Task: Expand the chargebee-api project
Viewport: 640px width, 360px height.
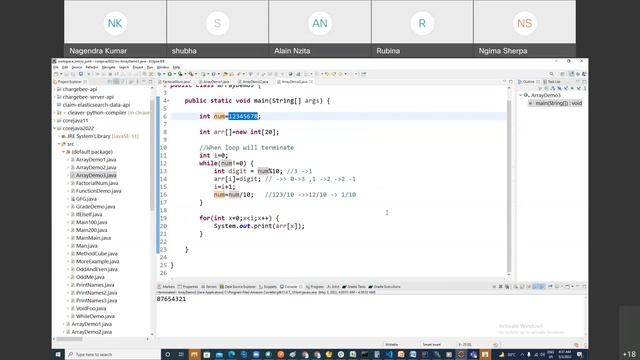Action: (x=55, y=89)
